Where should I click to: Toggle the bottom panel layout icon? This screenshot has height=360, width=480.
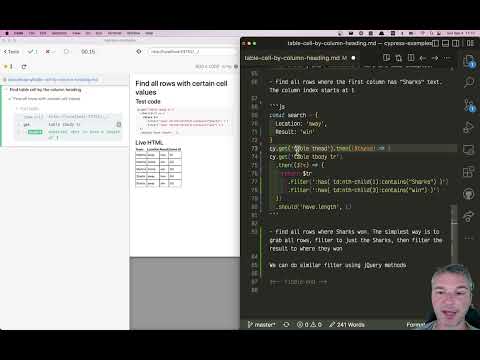446,43
